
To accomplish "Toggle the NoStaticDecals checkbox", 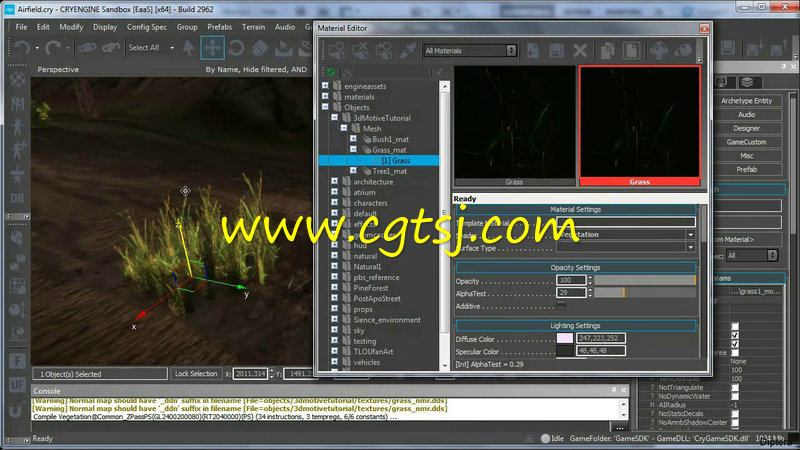I will point(735,414).
